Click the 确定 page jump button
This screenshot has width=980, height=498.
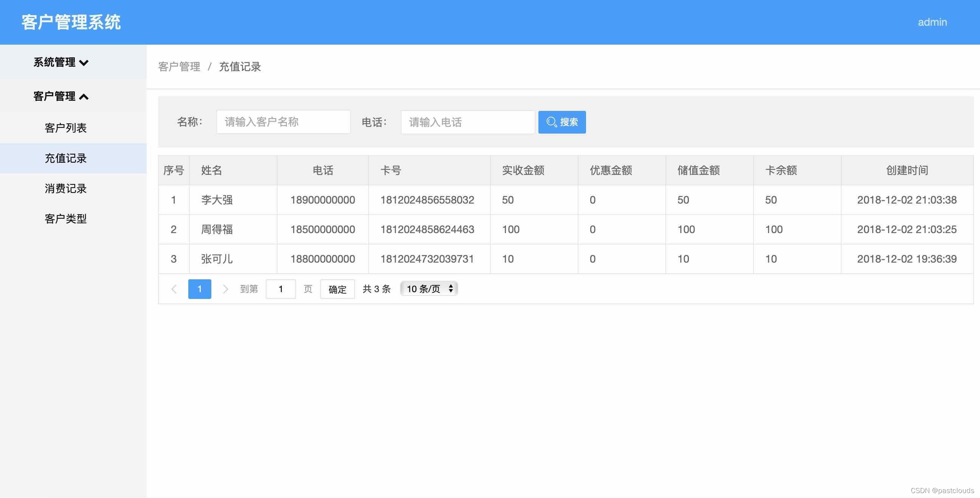click(x=337, y=289)
